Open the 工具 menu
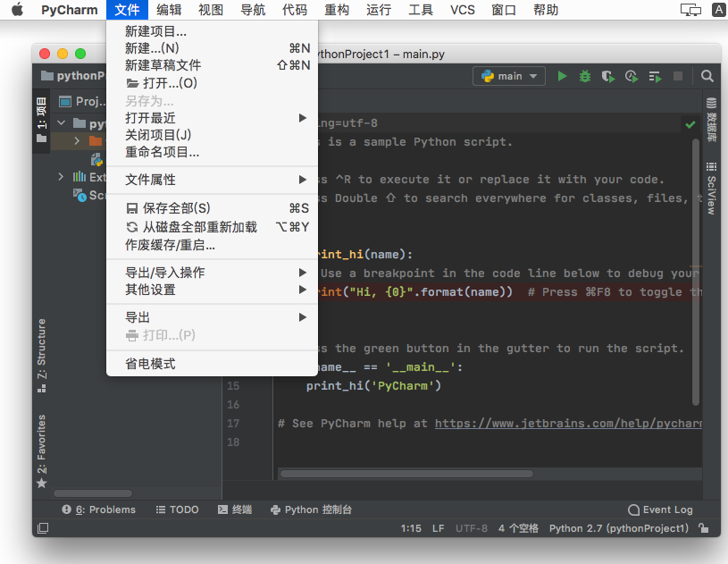728x564 pixels. pyautogui.click(x=421, y=10)
